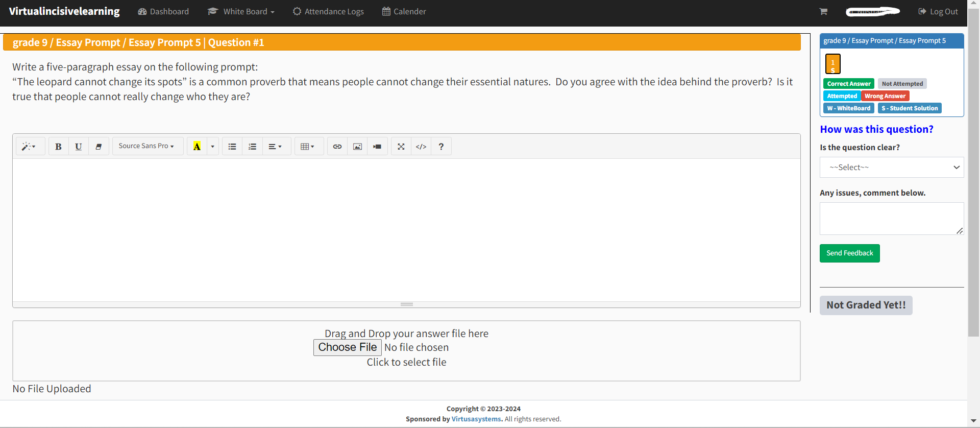Toggle bold formatting in the editor
This screenshot has width=980, height=428.
pos(59,147)
